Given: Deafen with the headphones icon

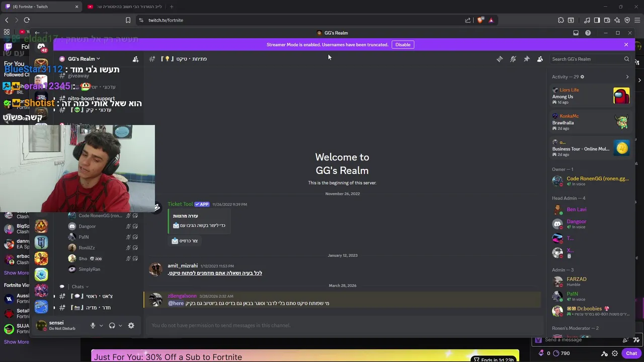Looking at the screenshot, I should 112,325.
